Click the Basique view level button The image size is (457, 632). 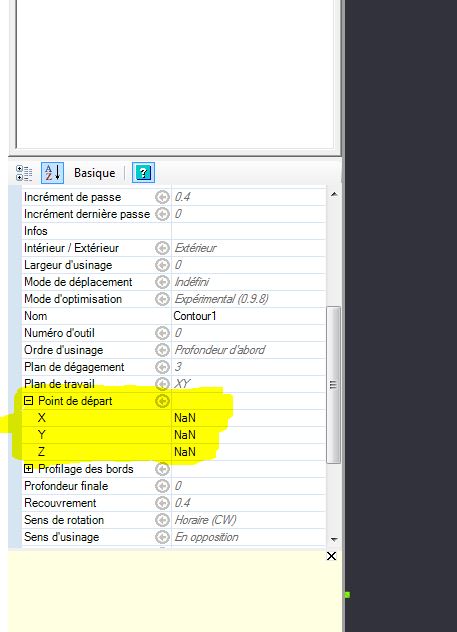tap(95, 173)
